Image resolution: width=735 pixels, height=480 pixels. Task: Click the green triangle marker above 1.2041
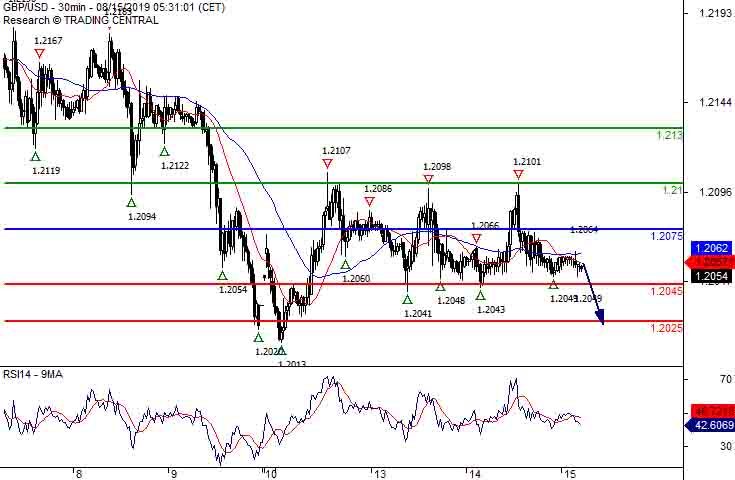point(407,299)
